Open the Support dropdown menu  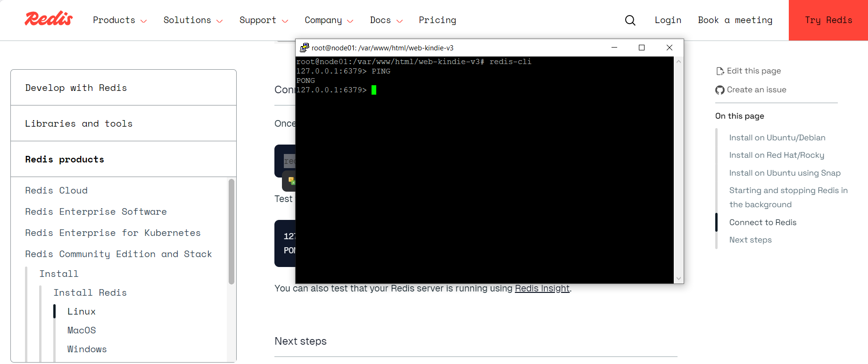pyautogui.click(x=264, y=20)
